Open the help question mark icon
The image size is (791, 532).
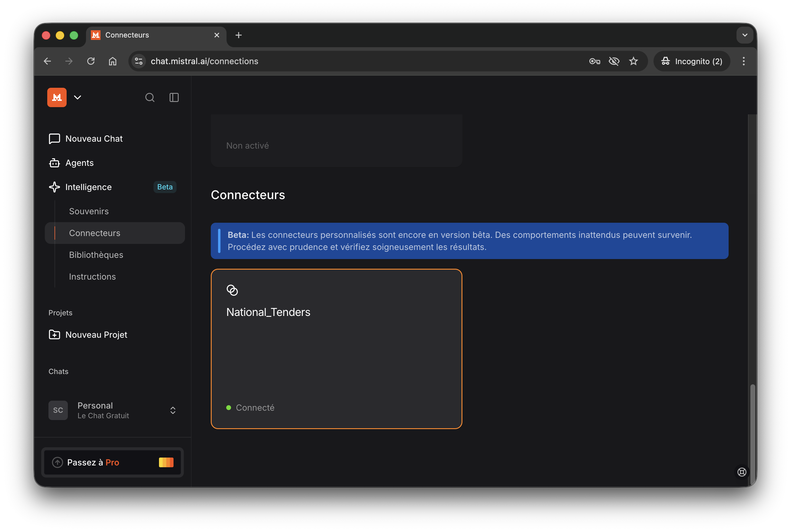coord(742,472)
